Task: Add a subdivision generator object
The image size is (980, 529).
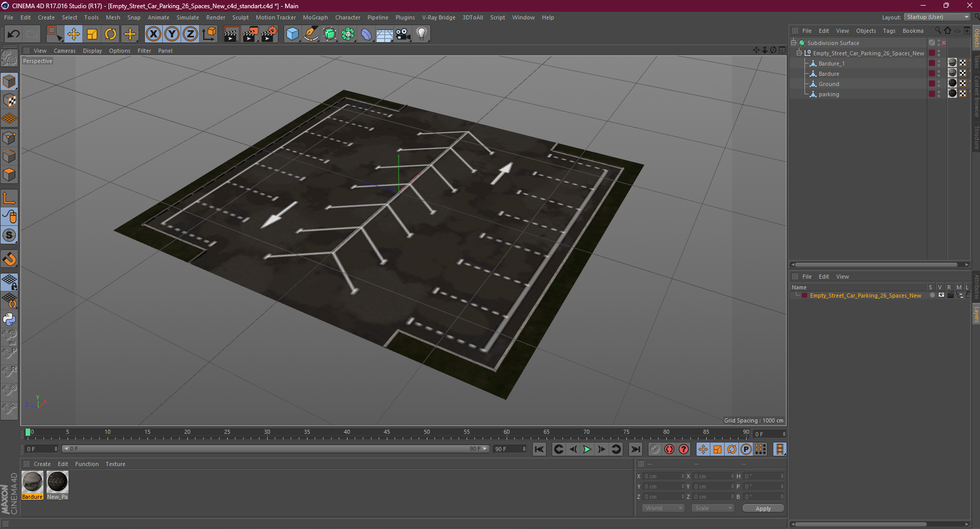Action: click(x=330, y=34)
